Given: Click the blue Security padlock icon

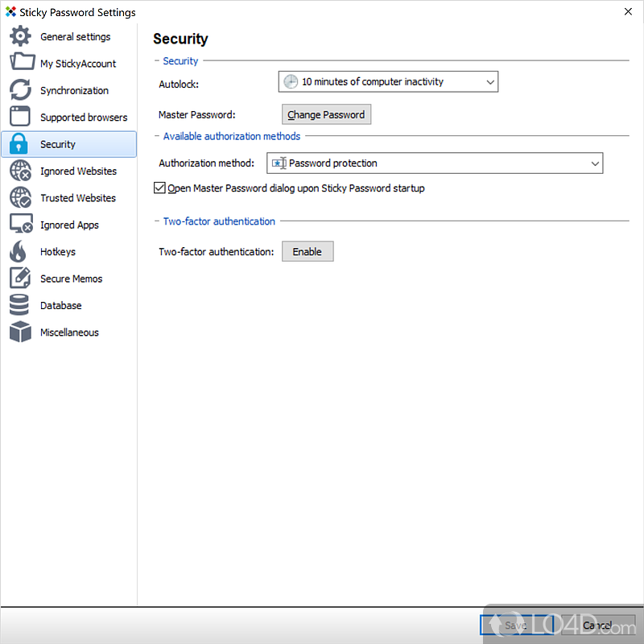Looking at the screenshot, I should [19, 143].
